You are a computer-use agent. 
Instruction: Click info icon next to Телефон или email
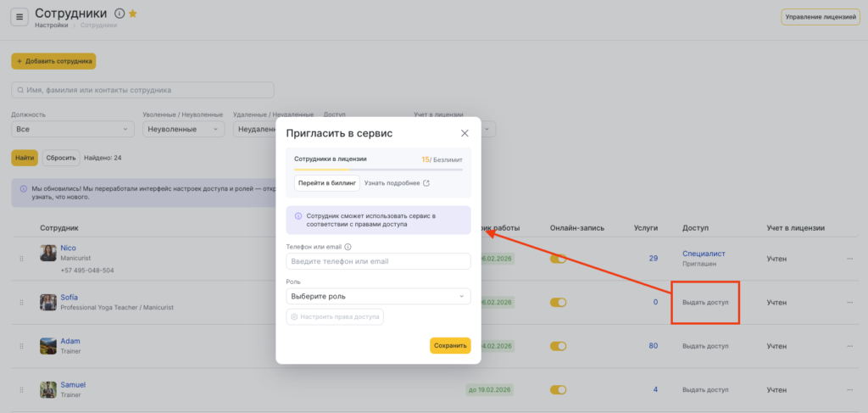coord(348,247)
